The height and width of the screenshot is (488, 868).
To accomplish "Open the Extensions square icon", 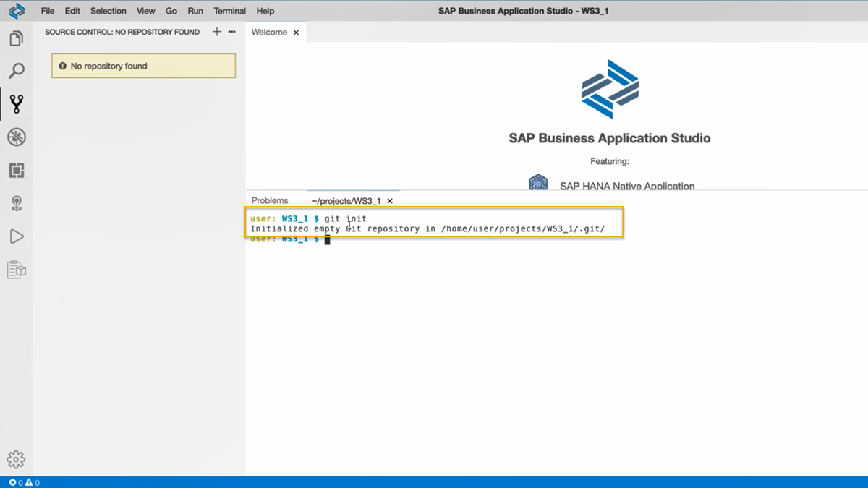I will click(x=16, y=170).
